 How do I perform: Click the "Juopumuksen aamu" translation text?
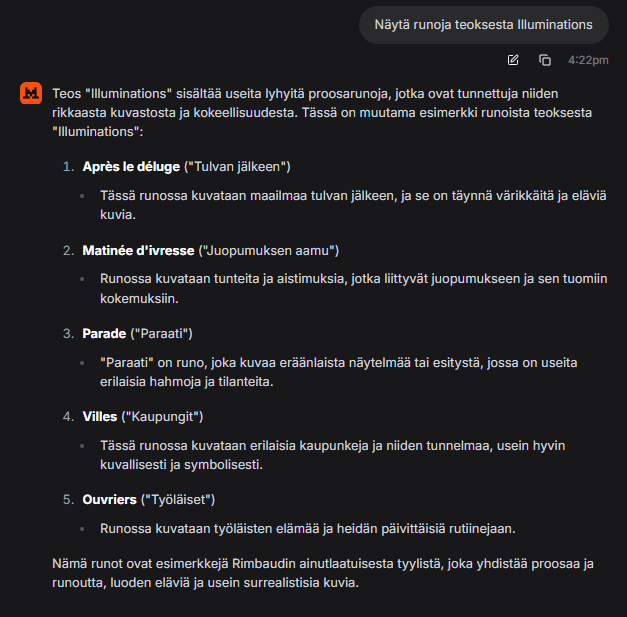pyautogui.click(x=270, y=249)
